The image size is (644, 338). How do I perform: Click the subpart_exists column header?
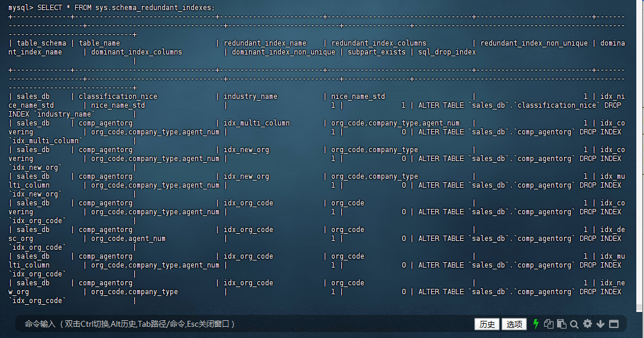[377, 52]
